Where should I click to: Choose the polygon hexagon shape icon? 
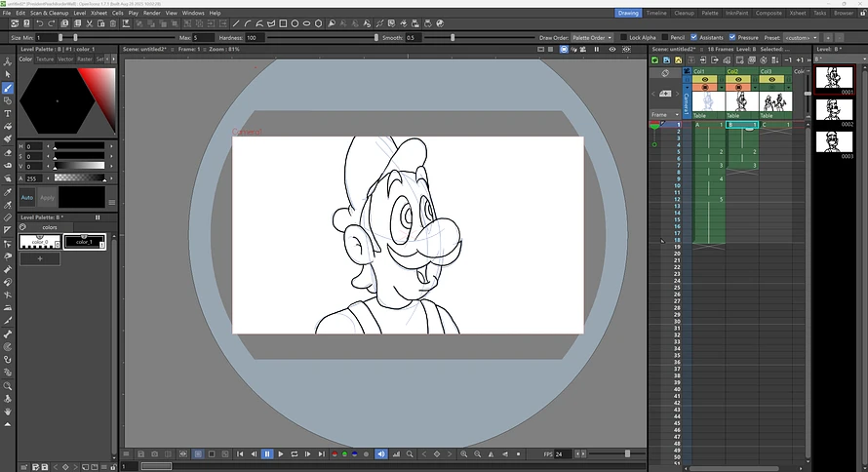[318, 23]
